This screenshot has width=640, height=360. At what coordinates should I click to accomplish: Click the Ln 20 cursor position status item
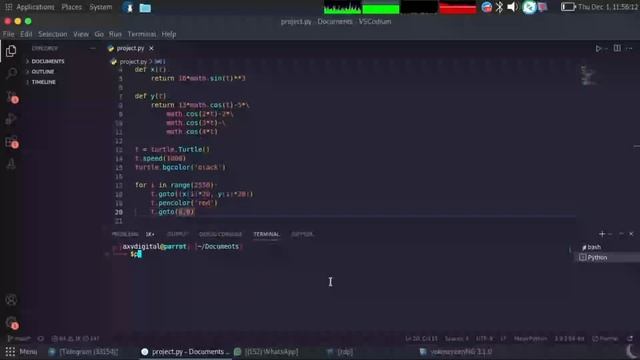[421, 339]
